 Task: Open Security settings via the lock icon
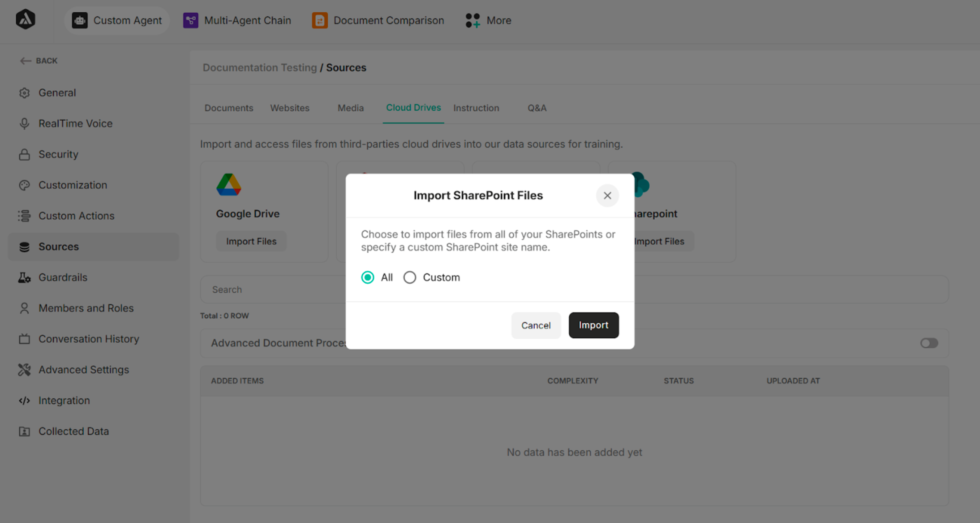point(24,154)
